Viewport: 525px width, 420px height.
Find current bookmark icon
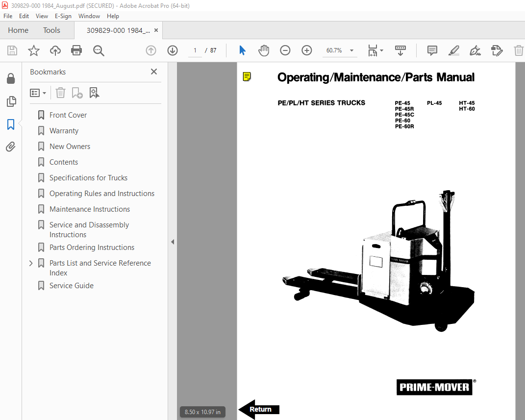pos(94,93)
